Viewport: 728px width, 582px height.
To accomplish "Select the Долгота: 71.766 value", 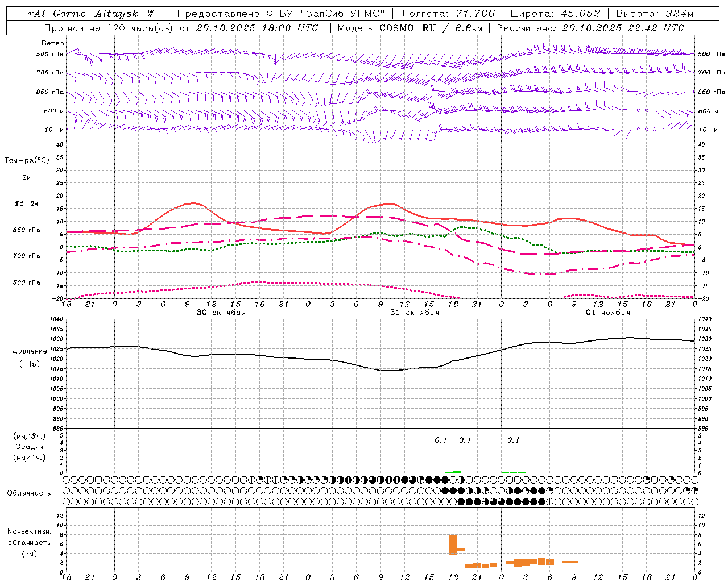I will (448, 14).
